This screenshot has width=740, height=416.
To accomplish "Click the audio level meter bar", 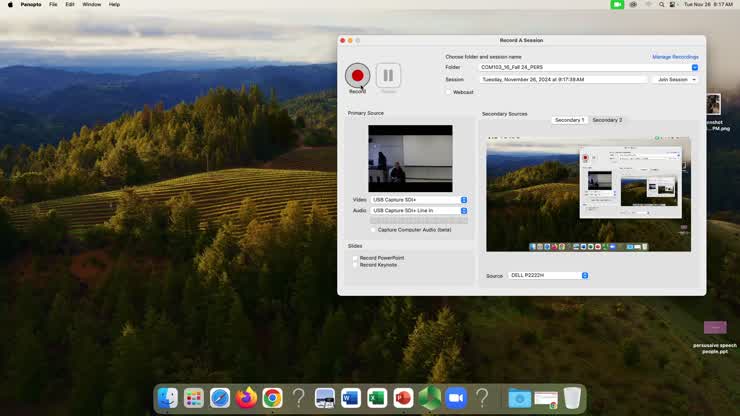I will point(418,220).
